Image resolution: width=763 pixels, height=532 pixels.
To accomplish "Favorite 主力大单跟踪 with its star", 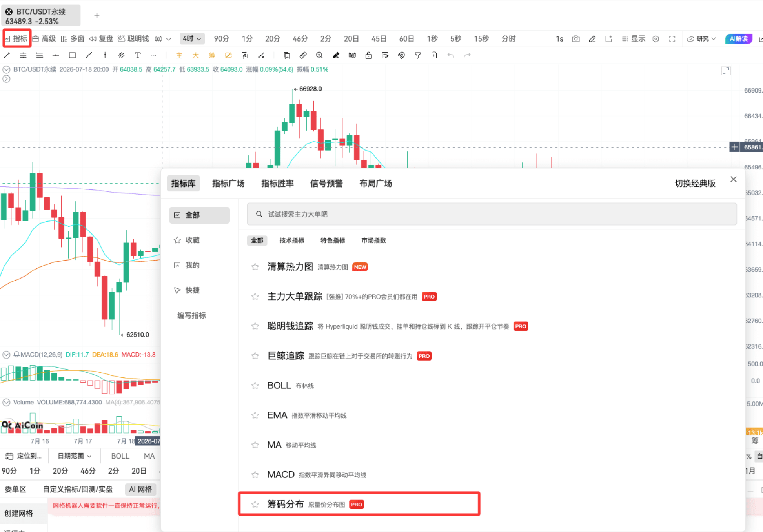I will click(x=255, y=297).
